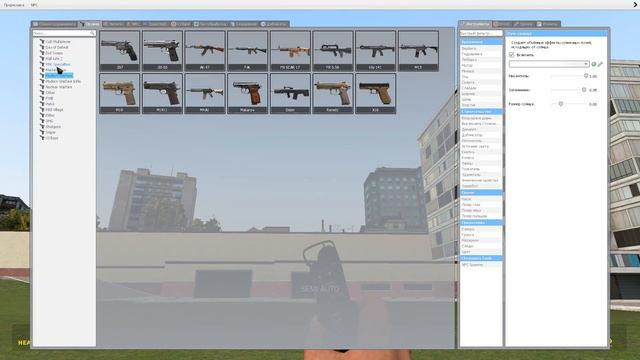Open the Постобработка tab
640x360 pixels.
tap(210, 24)
